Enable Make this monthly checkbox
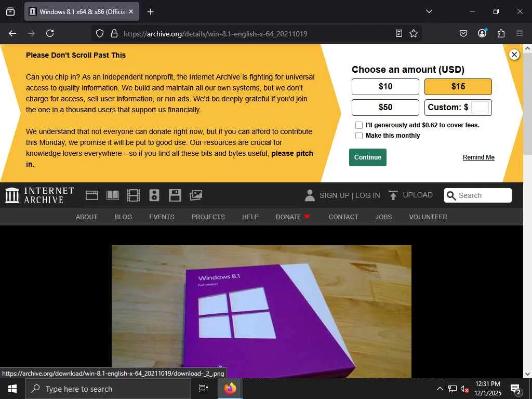The width and height of the screenshot is (532, 399). [x=359, y=136]
